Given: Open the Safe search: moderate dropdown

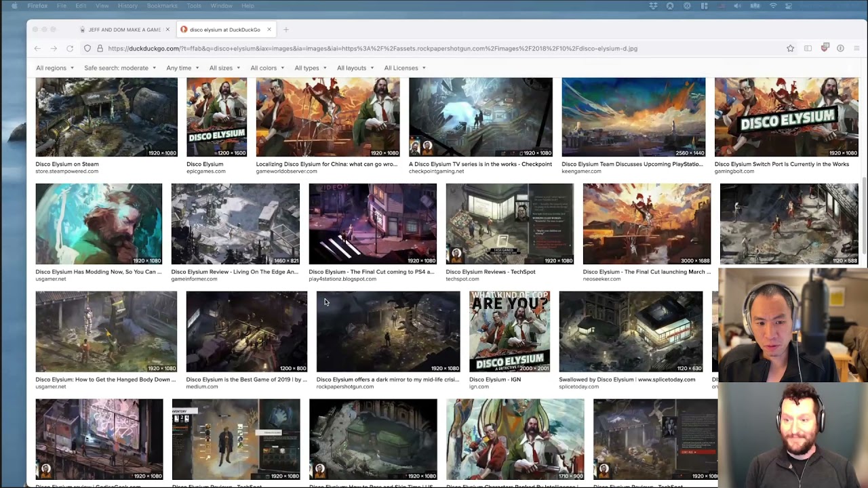Looking at the screenshot, I should pos(120,68).
